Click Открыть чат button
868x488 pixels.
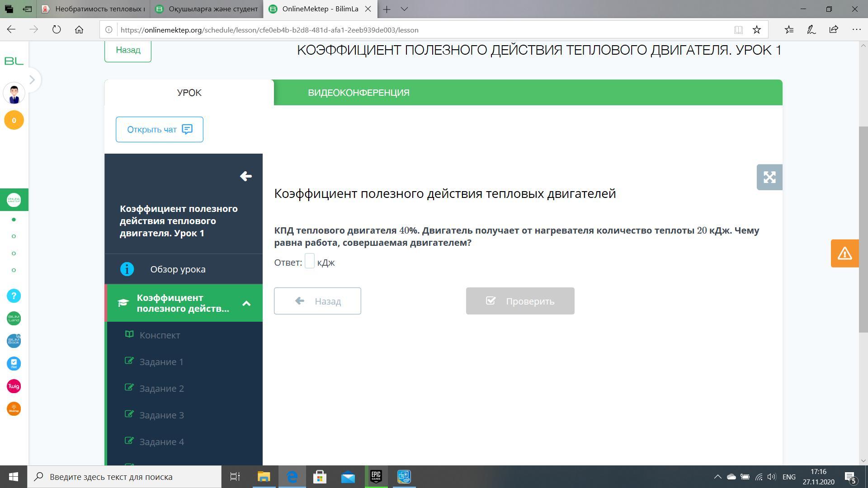point(159,130)
